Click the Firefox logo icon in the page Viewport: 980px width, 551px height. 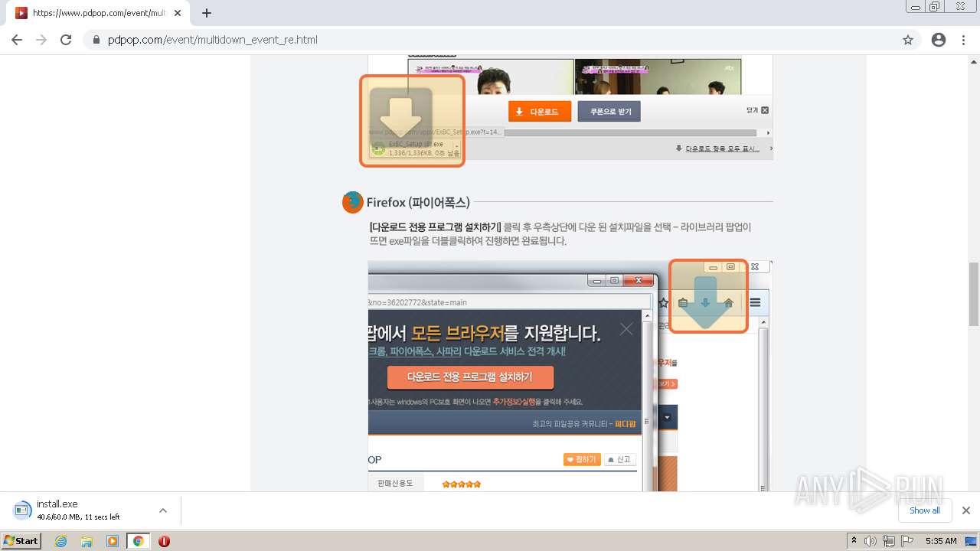point(352,202)
